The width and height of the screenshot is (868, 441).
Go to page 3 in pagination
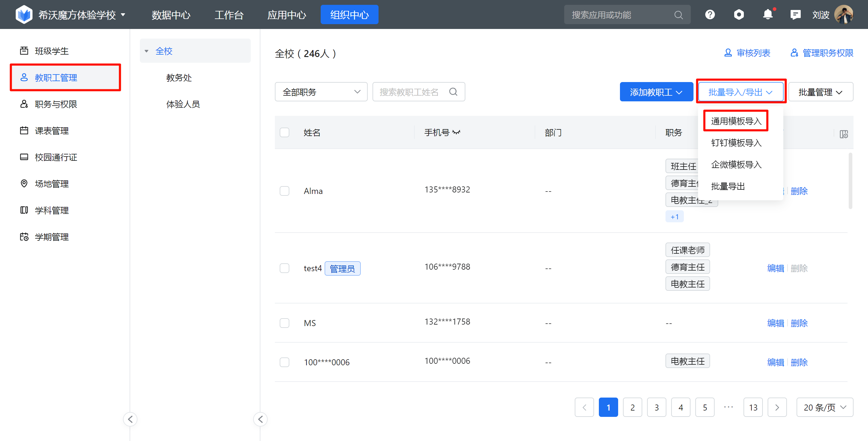coord(656,407)
